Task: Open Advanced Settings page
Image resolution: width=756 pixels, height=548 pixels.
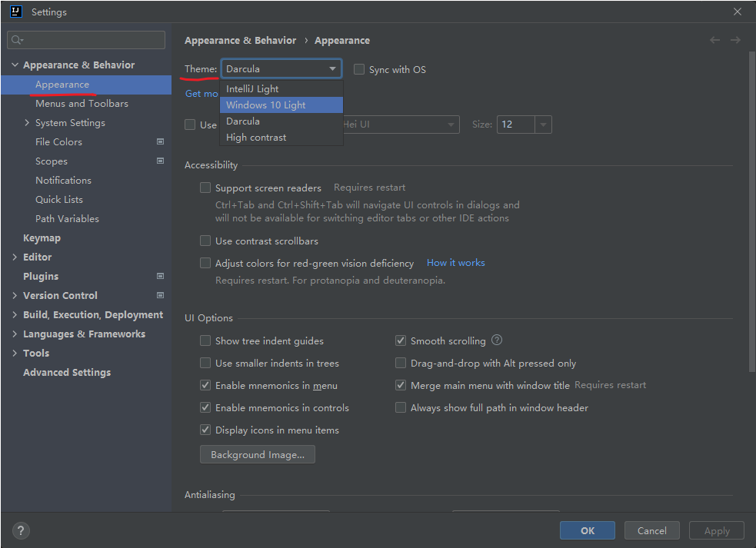Action: [67, 372]
